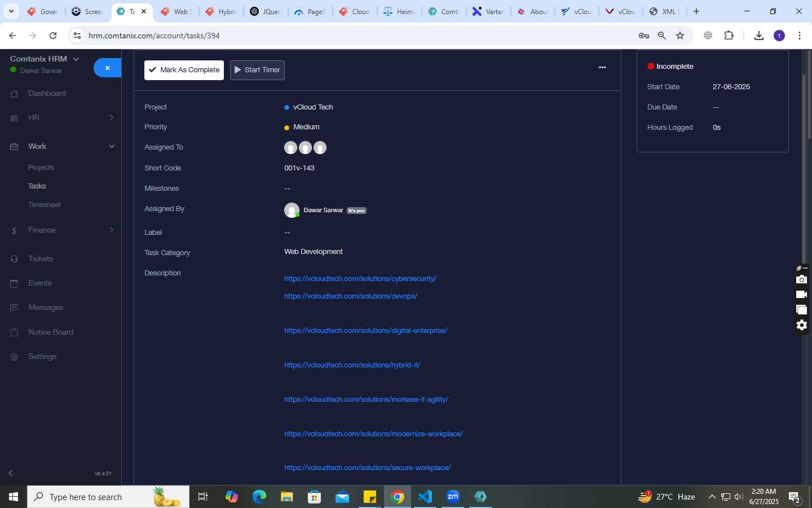Click the vCloud Tech project name
Screen dimensions: 812x508
click(313, 107)
